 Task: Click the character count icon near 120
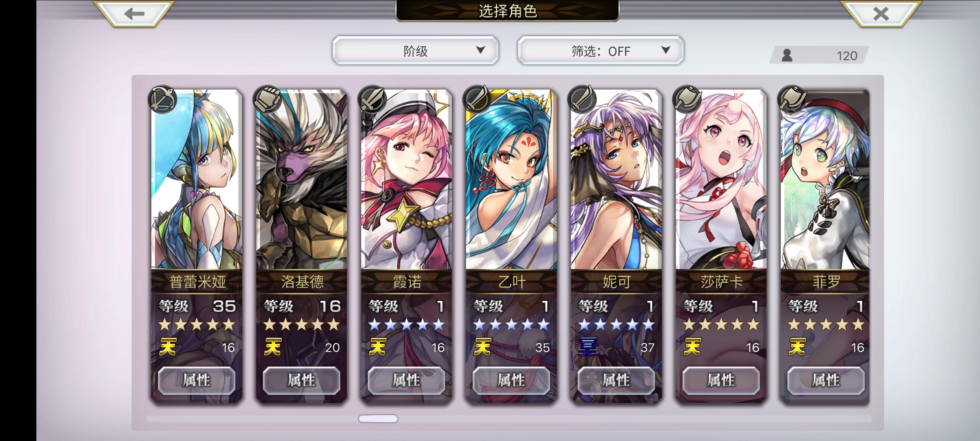(787, 56)
